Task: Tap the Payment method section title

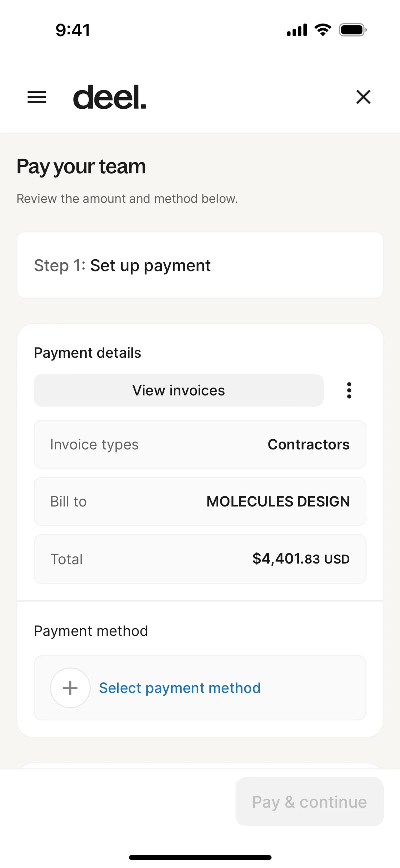Action: (91, 631)
